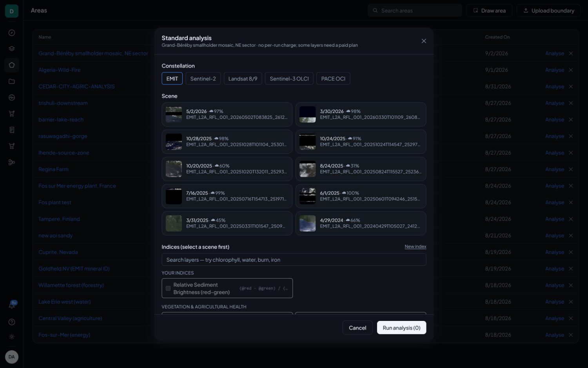The height and width of the screenshot is (368, 588).
Task: Open the document report icon in sidebar
Action: 12,130
